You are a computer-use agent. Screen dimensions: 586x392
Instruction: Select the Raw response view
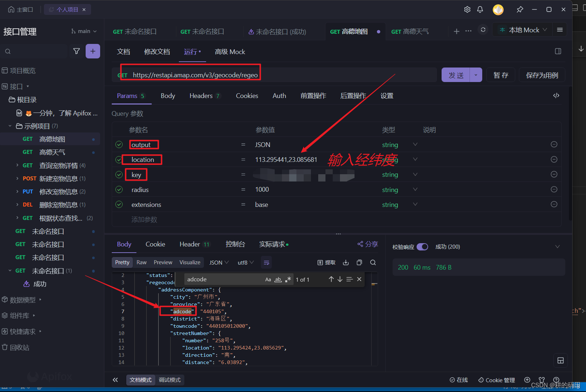pyautogui.click(x=142, y=262)
